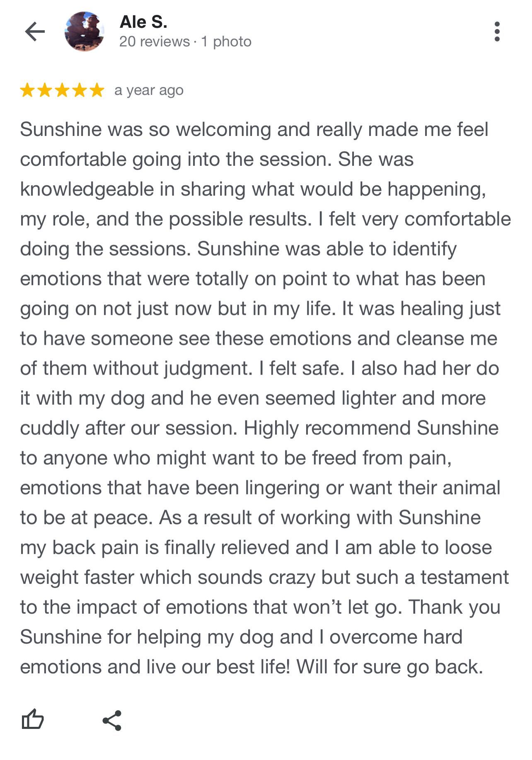Viewport: 532px width, 760px height.
Task: Click the closing sentence "Will for sure go back."
Action: [x=389, y=667]
